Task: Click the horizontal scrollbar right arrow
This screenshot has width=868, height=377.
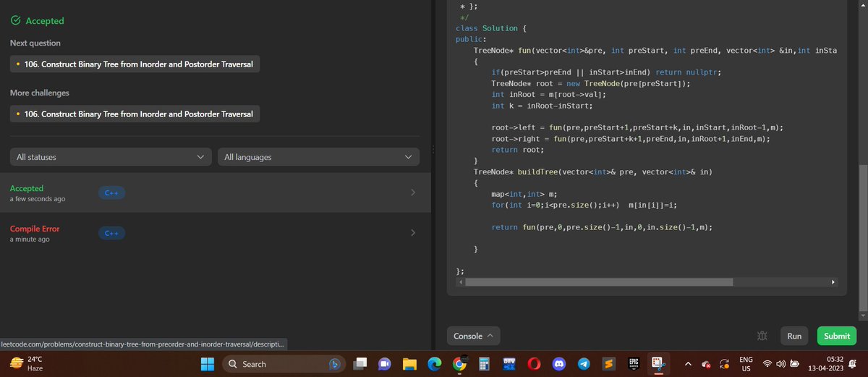Action: [x=833, y=281]
